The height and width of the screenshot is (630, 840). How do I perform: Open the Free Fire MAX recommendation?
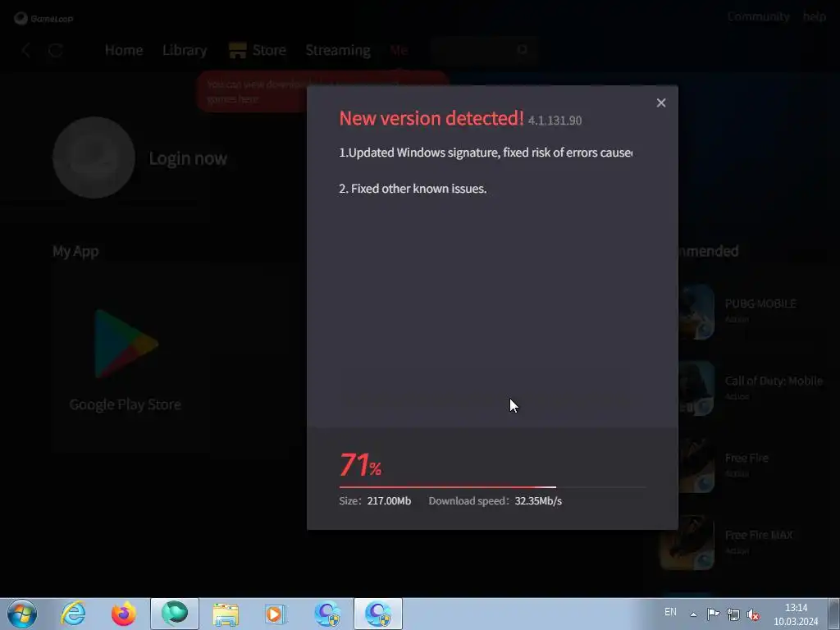759,535
